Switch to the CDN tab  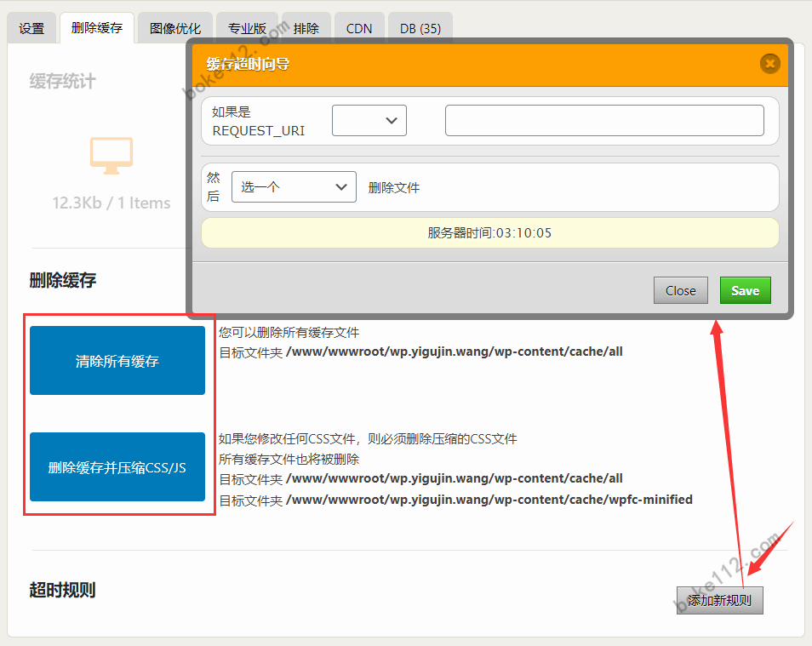pos(359,28)
